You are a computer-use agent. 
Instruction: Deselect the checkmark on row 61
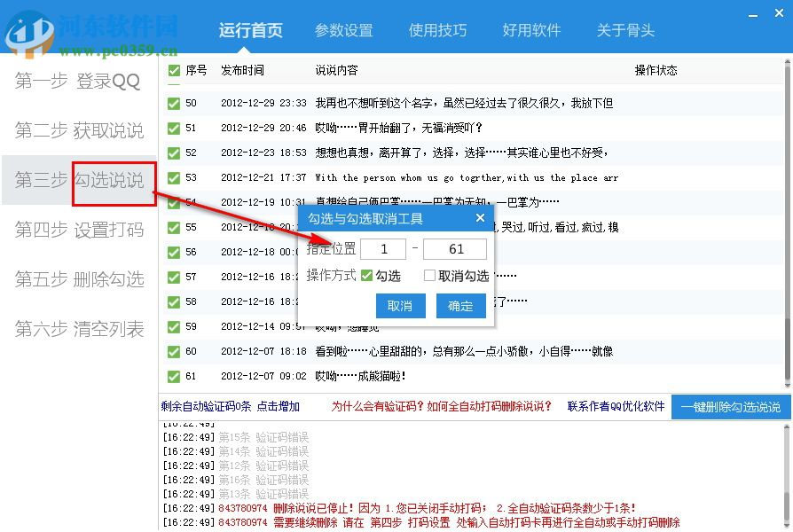point(174,375)
